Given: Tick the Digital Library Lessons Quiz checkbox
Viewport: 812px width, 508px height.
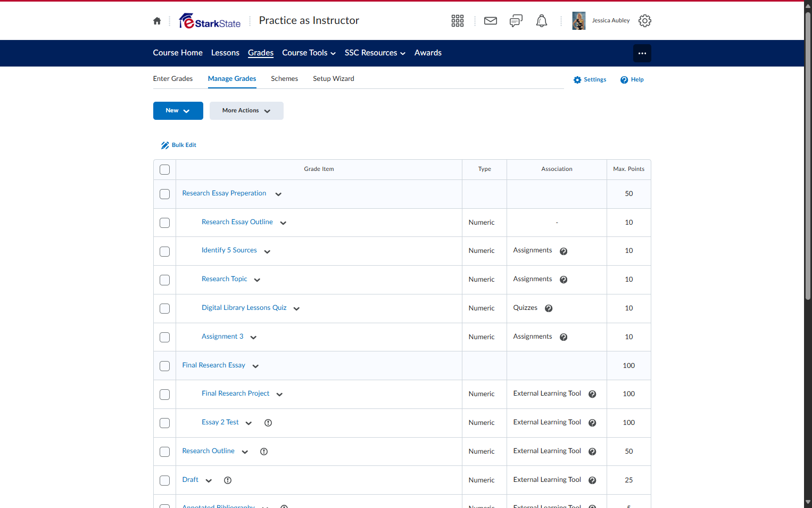Looking at the screenshot, I should click(x=165, y=309).
